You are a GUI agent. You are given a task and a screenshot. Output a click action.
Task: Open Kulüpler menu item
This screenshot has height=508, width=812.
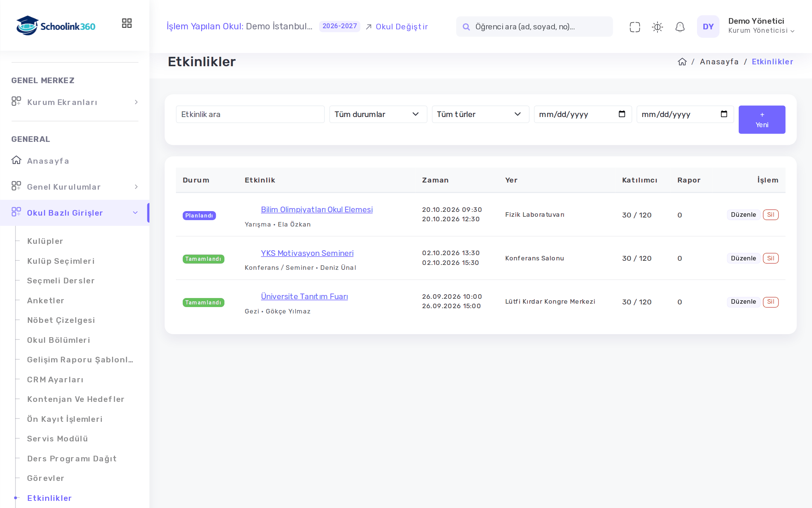tap(45, 241)
